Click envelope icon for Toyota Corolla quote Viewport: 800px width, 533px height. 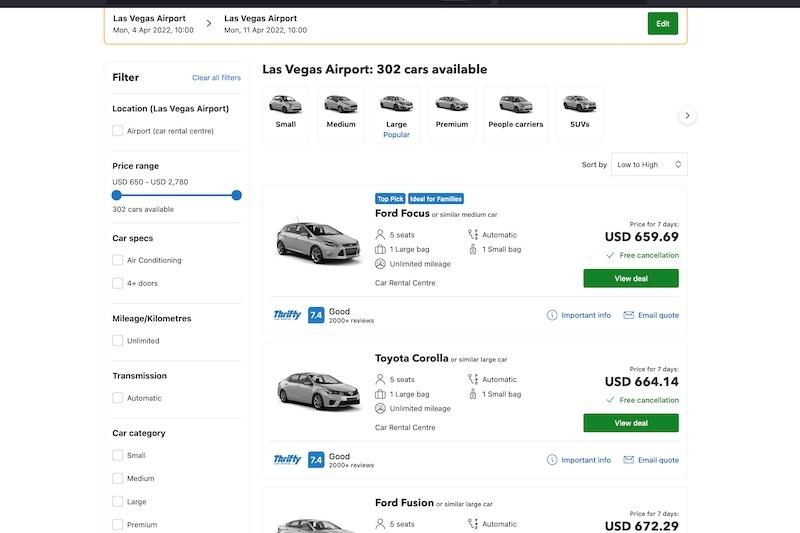click(629, 460)
